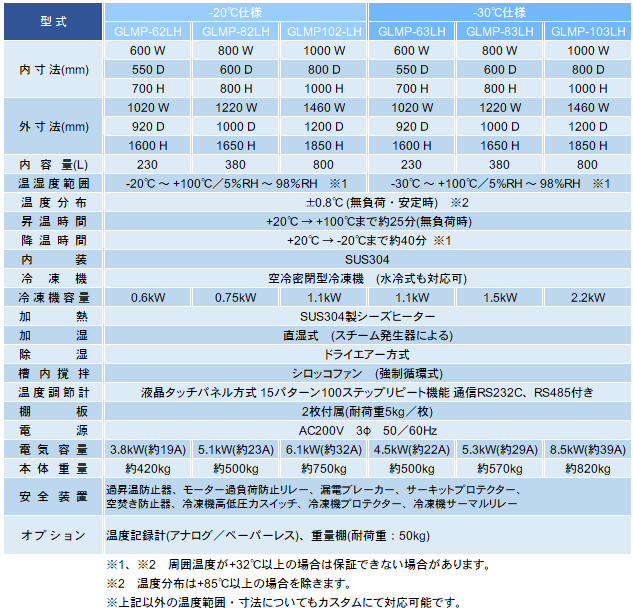Select the SUS304製シーズヒーター heating cell
Image resolution: width=633 pixels, height=611 pixels.
point(367,316)
